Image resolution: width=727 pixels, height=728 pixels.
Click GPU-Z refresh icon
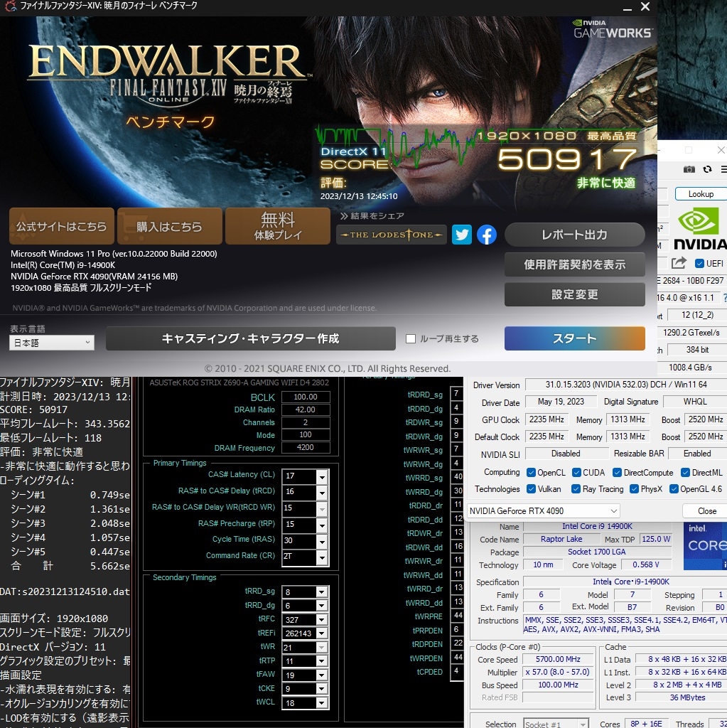pos(708,169)
